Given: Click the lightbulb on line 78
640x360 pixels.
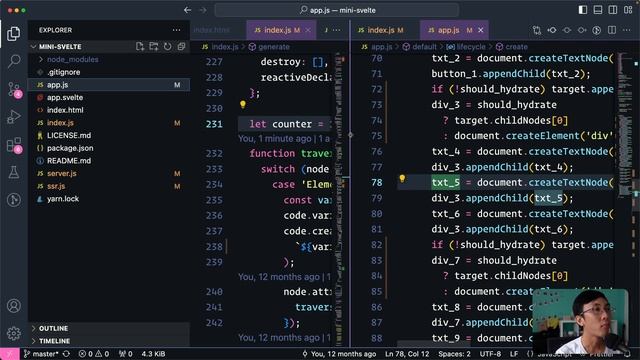Looking at the screenshot, I should [x=402, y=178].
